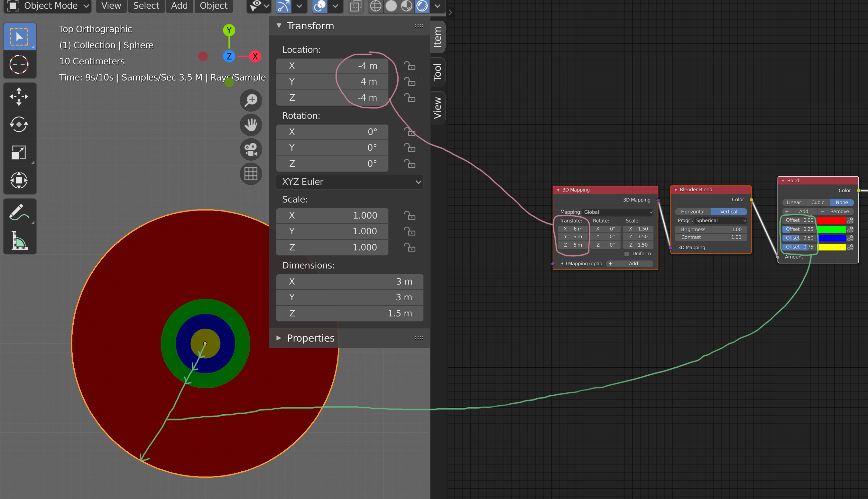This screenshot has height=499, width=868.
Task: Click the zoom viewport magnifier icon
Action: (251, 100)
